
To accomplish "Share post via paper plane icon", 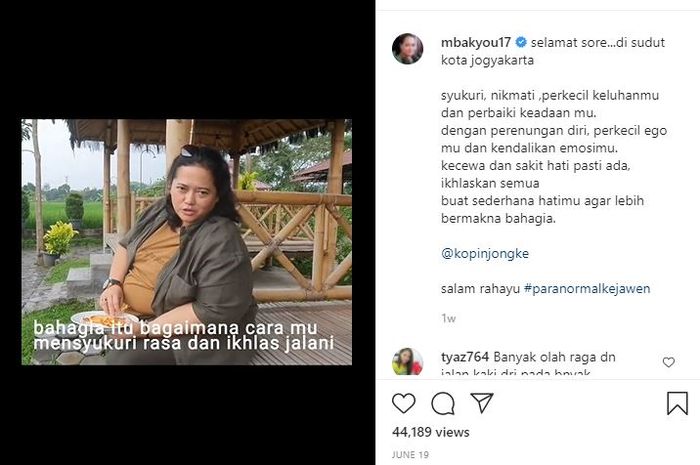I will pyautogui.click(x=482, y=403).
